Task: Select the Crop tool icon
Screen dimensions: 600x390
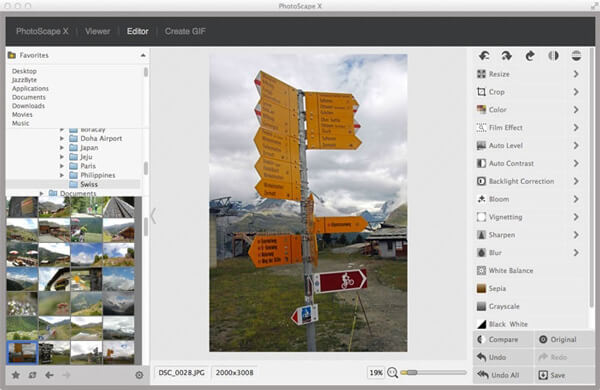Action: (481, 92)
